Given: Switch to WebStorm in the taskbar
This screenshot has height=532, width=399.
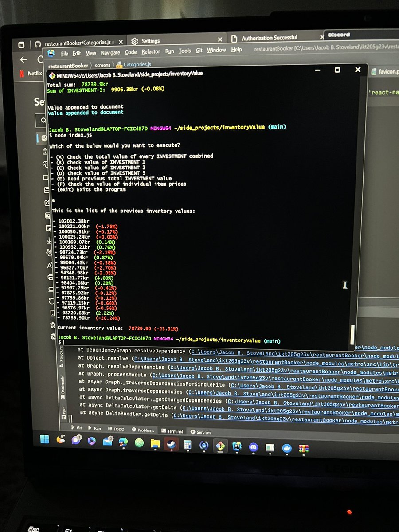Looking at the screenshot, I should pyautogui.click(x=237, y=446).
